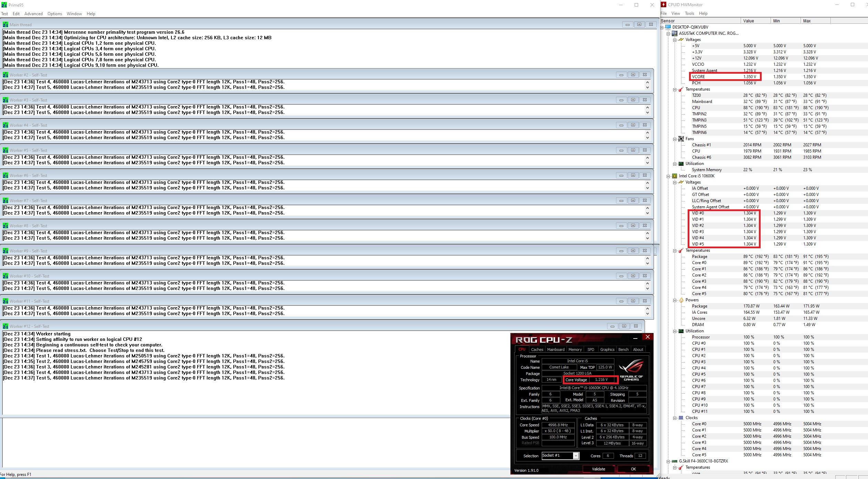Select the Powers flame icon
Image resolution: width=868 pixels, height=479 pixels.
[681, 300]
